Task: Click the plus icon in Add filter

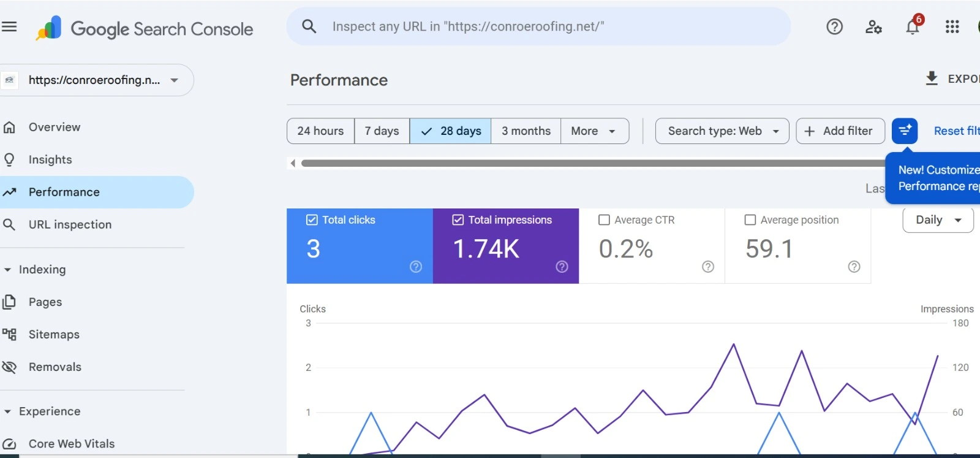Action: pyautogui.click(x=810, y=131)
